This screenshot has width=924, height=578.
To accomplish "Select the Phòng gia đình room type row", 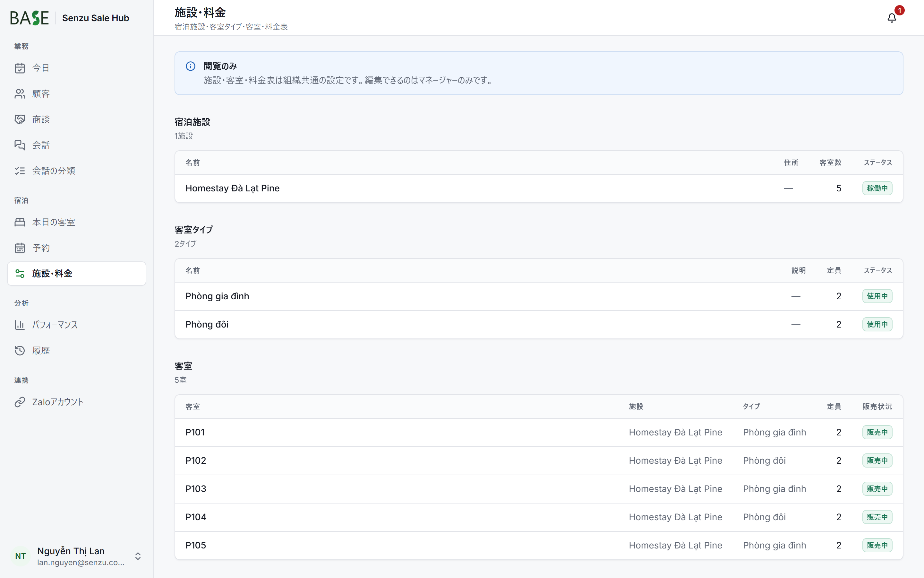I will [x=539, y=296].
